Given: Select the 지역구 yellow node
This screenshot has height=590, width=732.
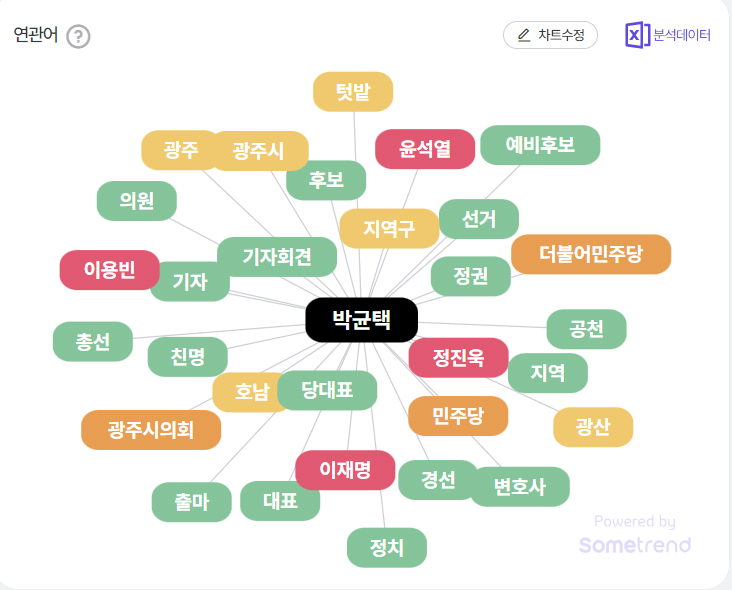Looking at the screenshot, I should pos(389,228).
